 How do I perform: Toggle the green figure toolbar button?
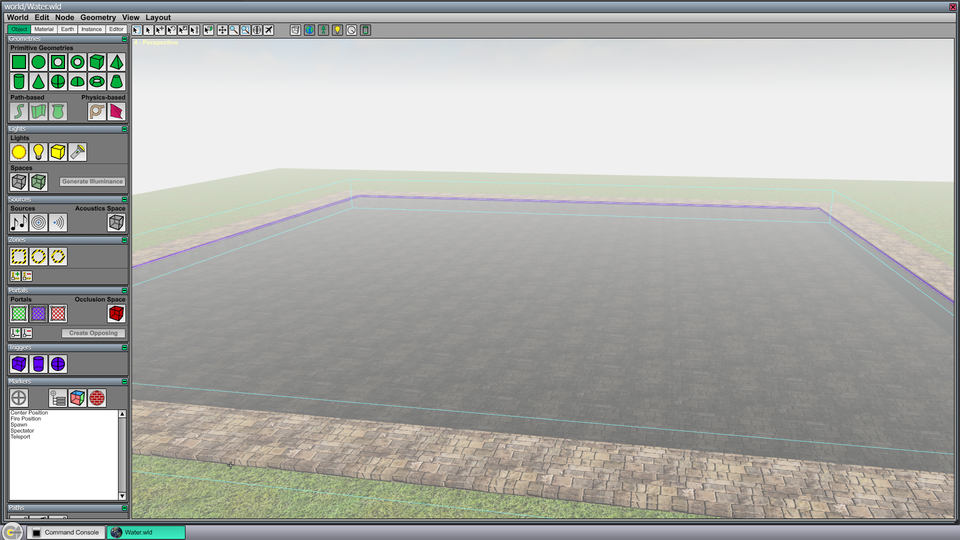323,30
